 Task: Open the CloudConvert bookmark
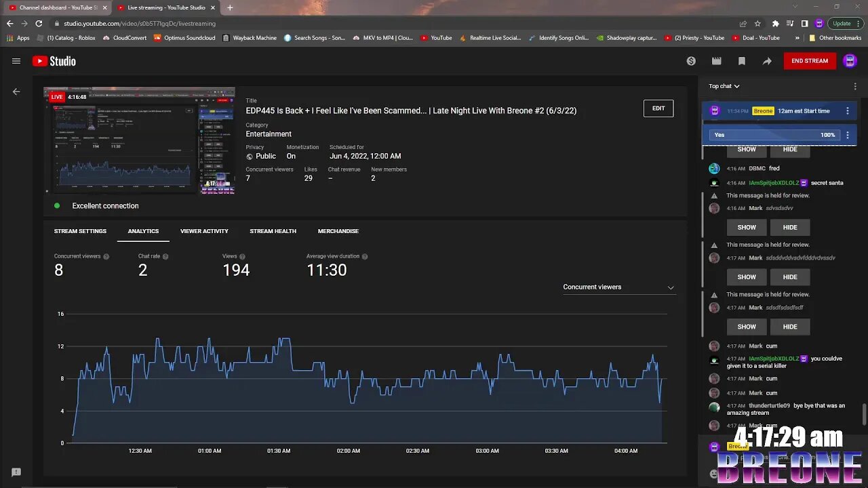125,38
